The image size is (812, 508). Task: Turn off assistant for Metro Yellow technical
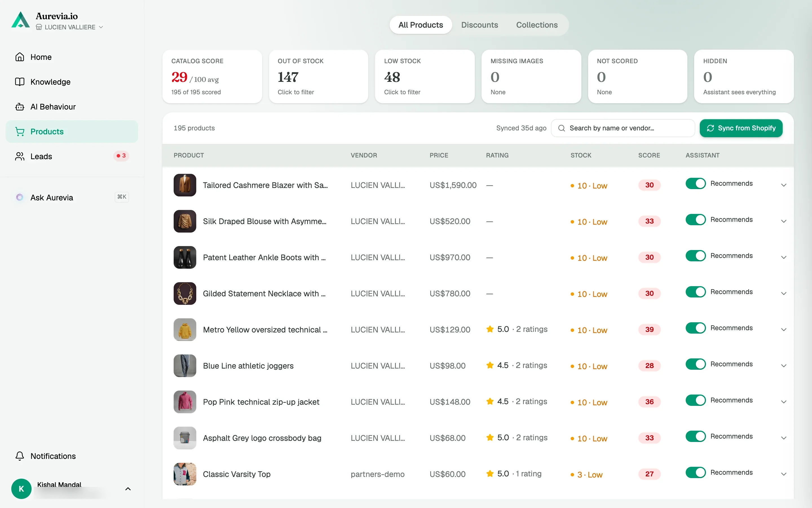coord(696,328)
